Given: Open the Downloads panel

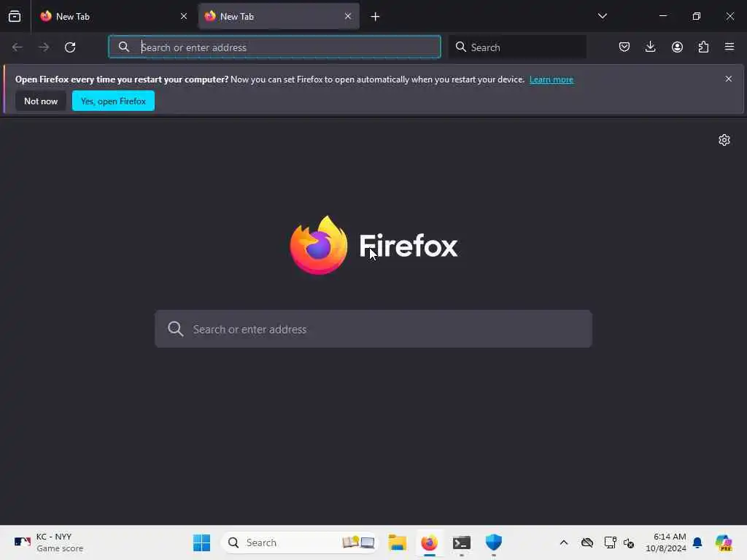Looking at the screenshot, I should (650, 47).
